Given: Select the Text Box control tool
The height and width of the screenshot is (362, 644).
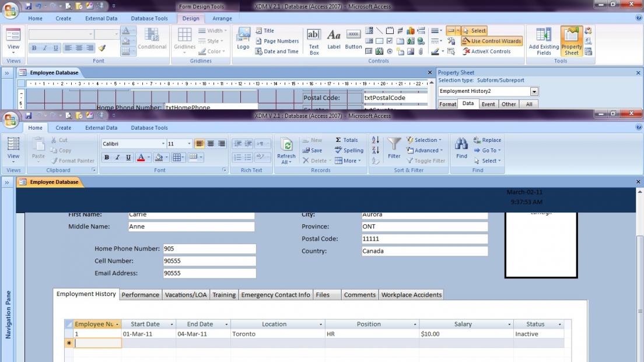Looking at the screenshot, I should point(314,41).
